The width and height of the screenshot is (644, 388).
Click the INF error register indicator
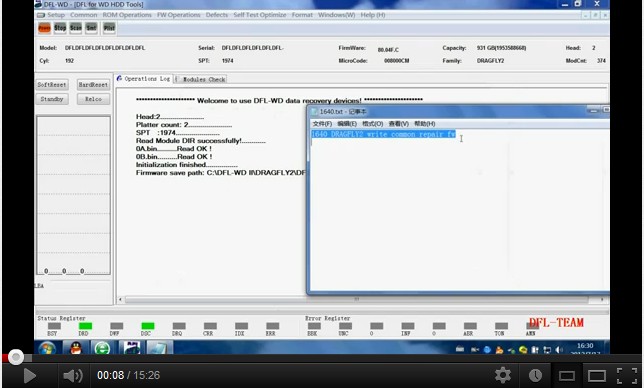tap(408, 326)
